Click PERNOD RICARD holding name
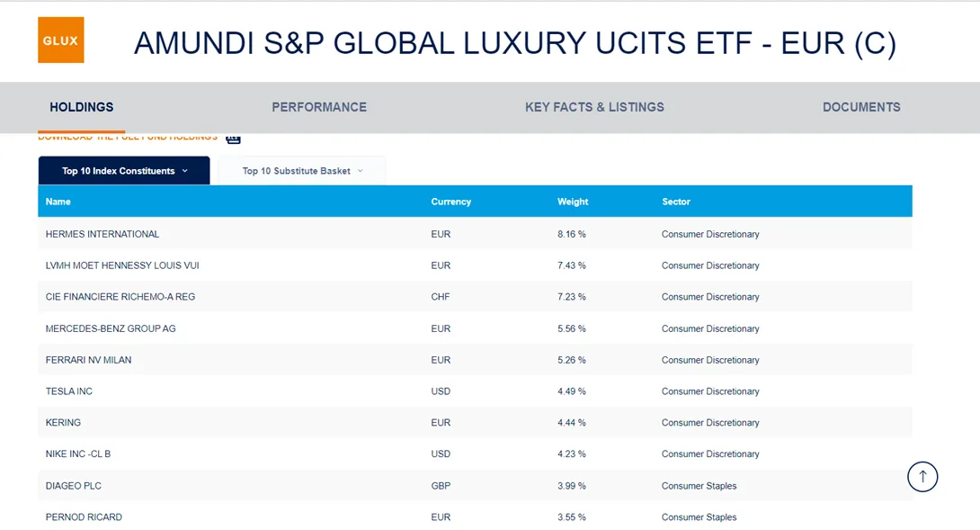Image resolution: width=980 pixels, height=530 pixels. (x=84, y=517)
